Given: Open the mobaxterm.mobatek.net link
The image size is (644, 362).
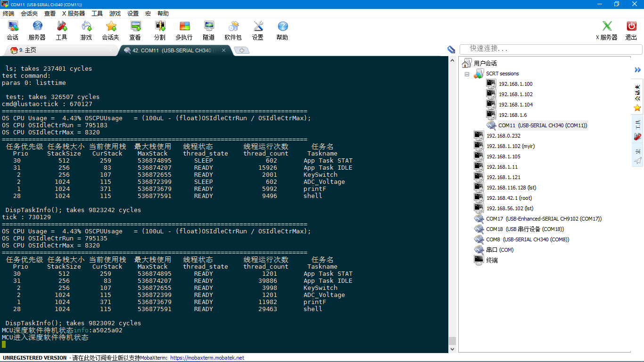Looking at the screenshot, I should tap(207, 358).
